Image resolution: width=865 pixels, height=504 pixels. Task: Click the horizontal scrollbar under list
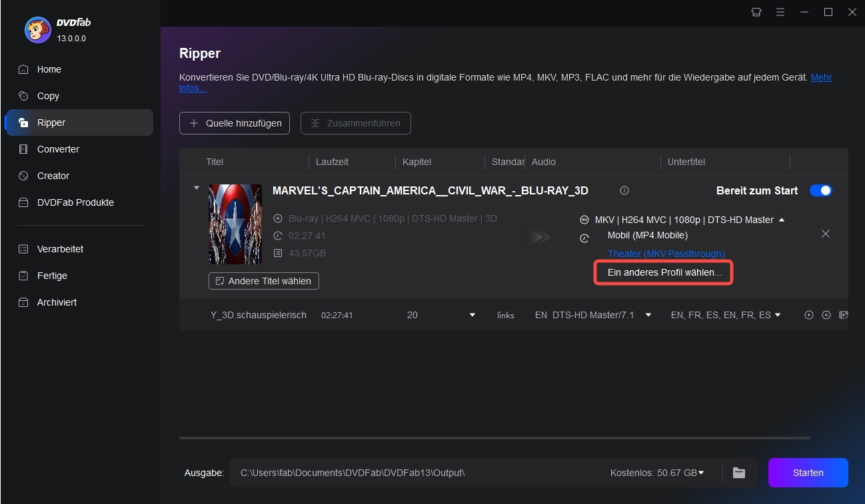tap(494, 438)
